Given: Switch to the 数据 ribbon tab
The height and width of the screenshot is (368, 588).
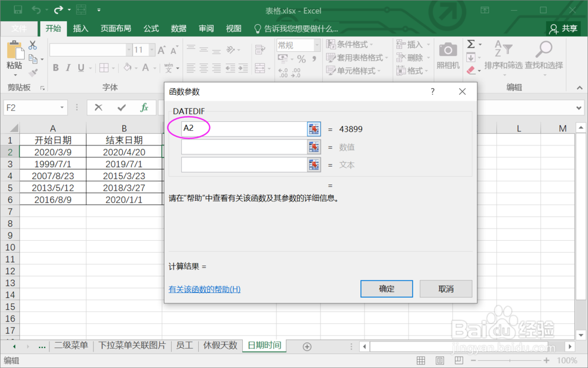Looking at the screenshot, I should [x=179, y=28].
